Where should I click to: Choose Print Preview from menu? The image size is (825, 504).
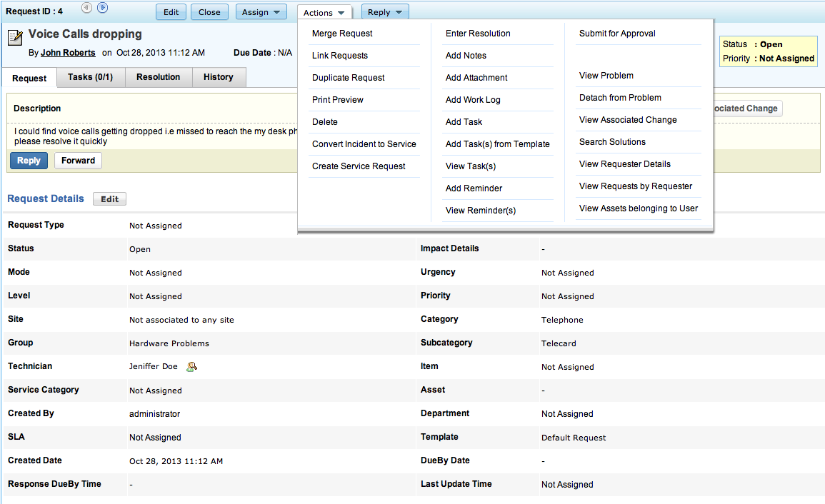point(338,99)
